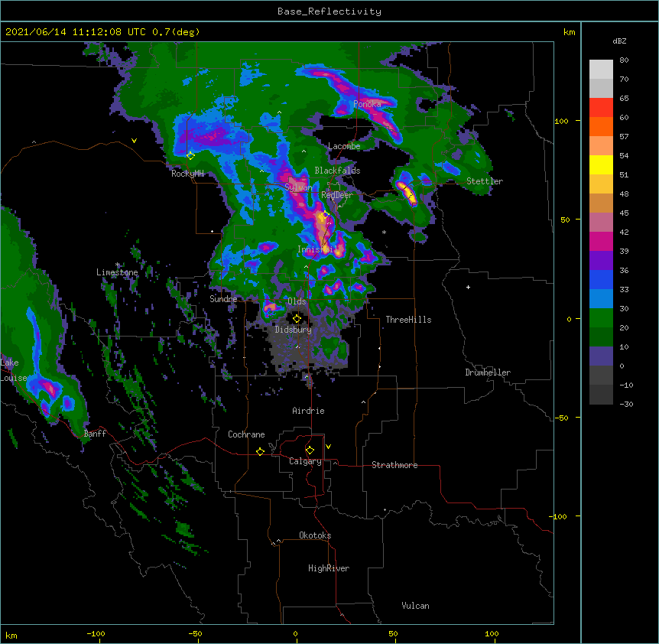Click the HighRiver label
The image size is (659, 644).
tap(329, 568)
